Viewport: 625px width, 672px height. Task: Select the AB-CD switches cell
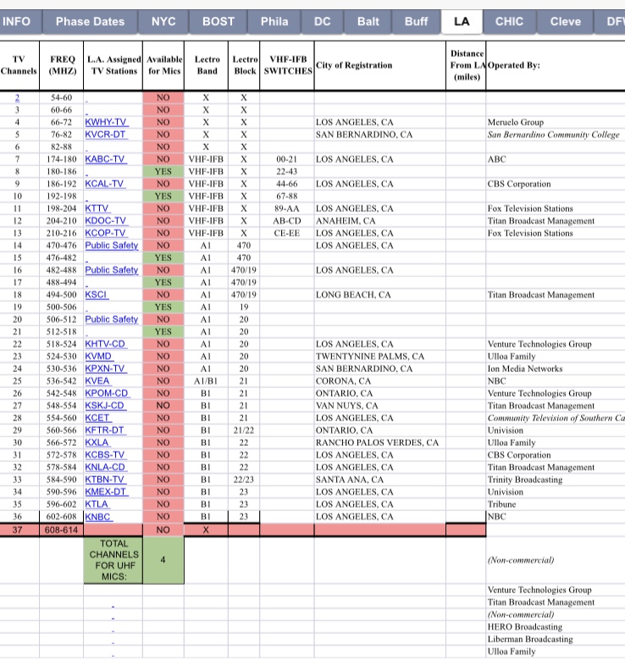(287, 220)
